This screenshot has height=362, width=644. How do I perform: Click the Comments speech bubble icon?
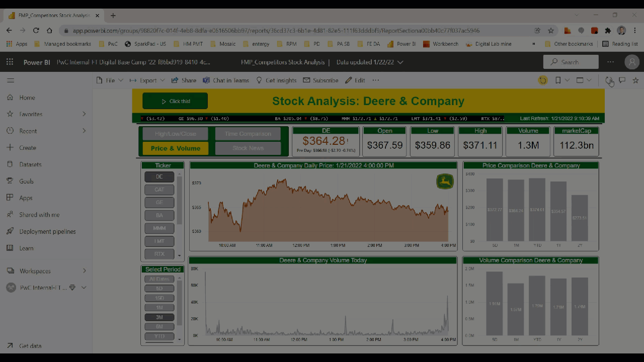(x=622, y=80)
